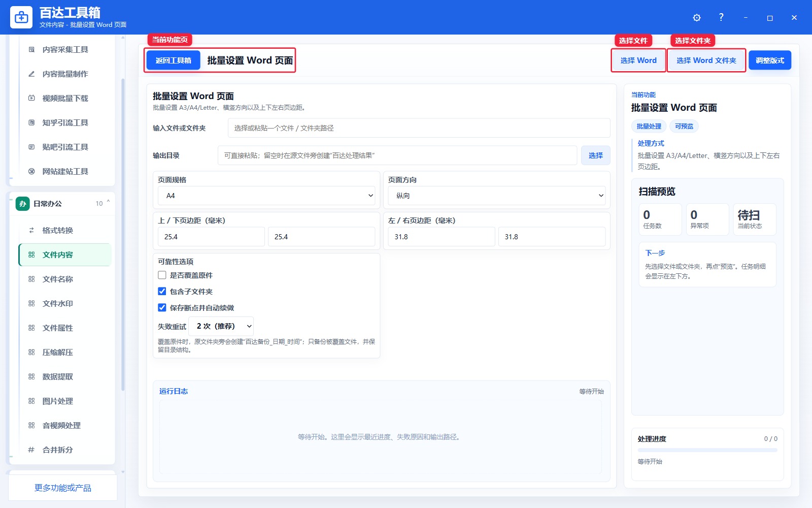Viewport: 812px width, 508px height.
Task: Click the 待扫 当前状态 card
Action: point(755,219)
